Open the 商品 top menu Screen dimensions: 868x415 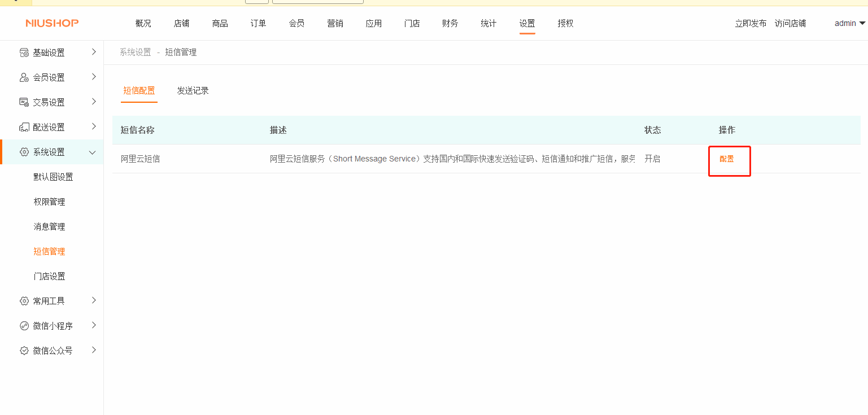(x=220, y=24)
